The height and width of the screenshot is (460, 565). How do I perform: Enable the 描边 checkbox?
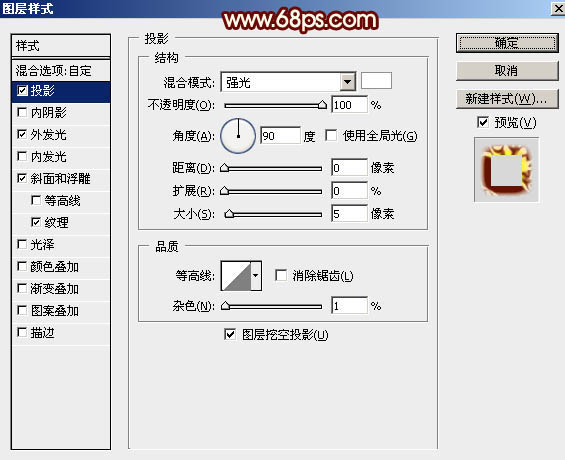22,332
